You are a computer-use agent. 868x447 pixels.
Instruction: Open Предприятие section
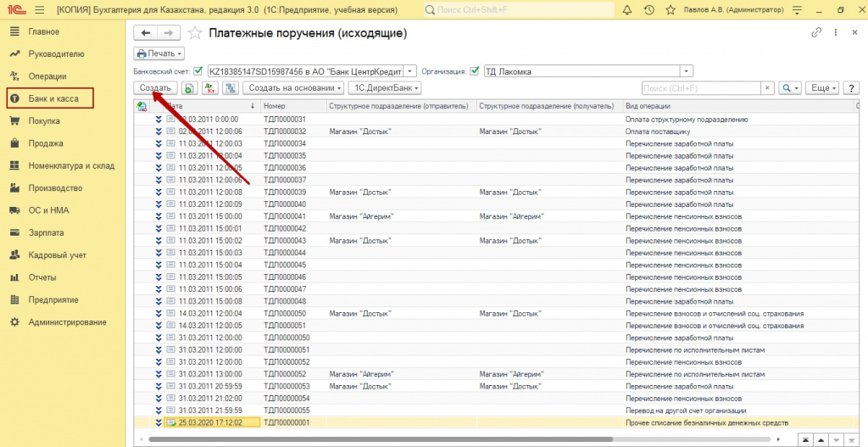pyautogui.click(x=53, y=299)
